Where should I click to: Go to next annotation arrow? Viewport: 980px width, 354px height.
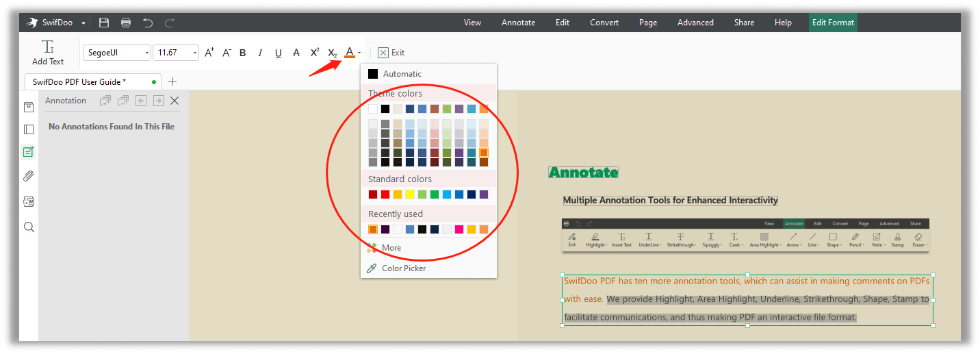click(158, 101)
